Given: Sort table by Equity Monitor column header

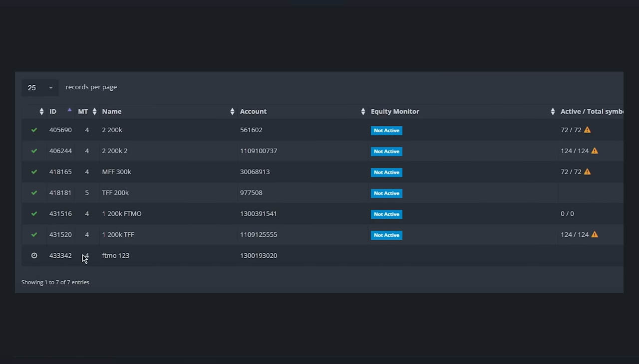Looking at the screenshot, I should point(395,111).
